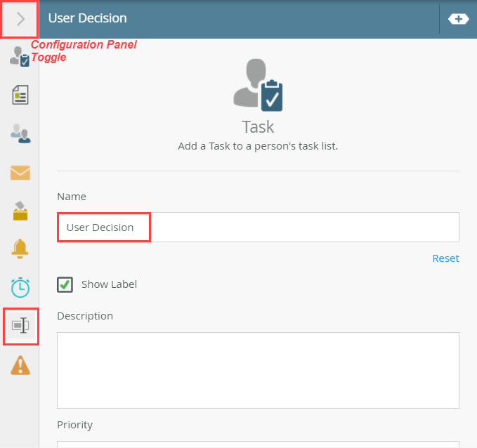Open the Recipients tab with people icon
Viewport: 477px width, 448px height.
coord(20,133)
